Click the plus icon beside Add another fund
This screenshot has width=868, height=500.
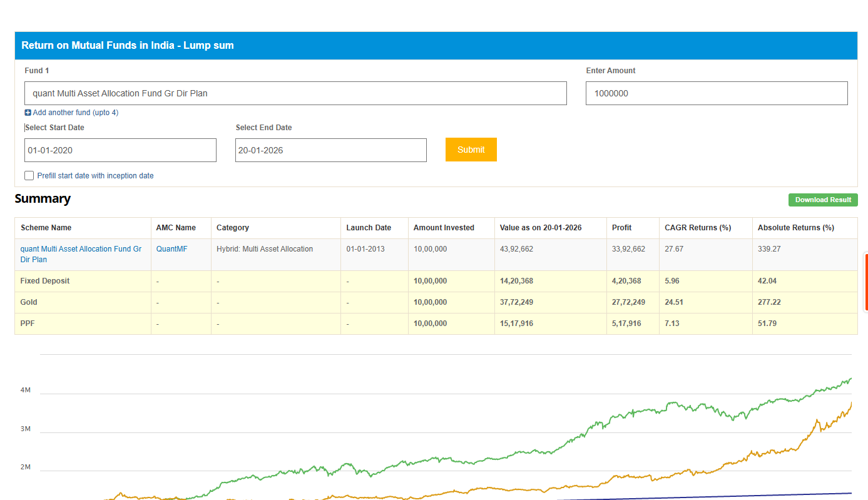[x=28, y=113]
